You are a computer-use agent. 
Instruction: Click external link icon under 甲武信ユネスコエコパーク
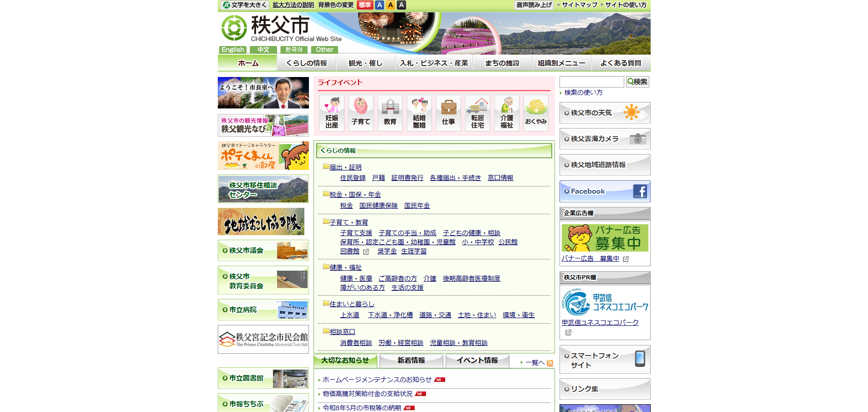coord(568,333)
